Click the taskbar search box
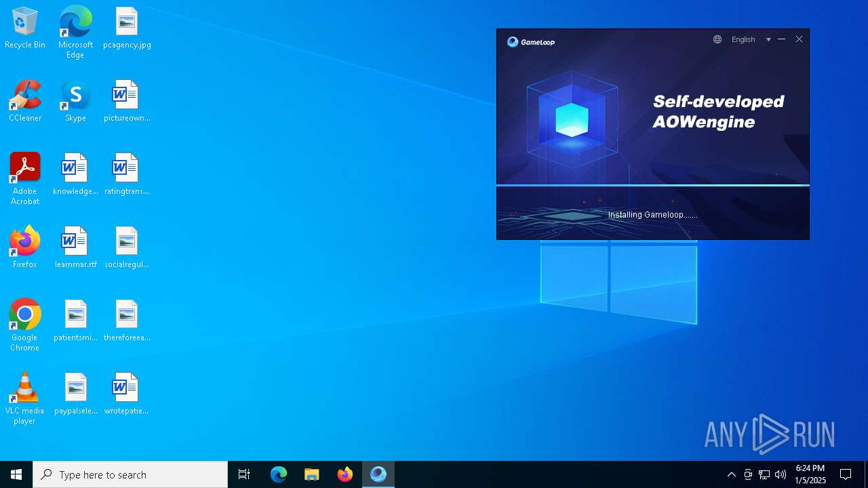868x488 pixels. click(130, 474)
